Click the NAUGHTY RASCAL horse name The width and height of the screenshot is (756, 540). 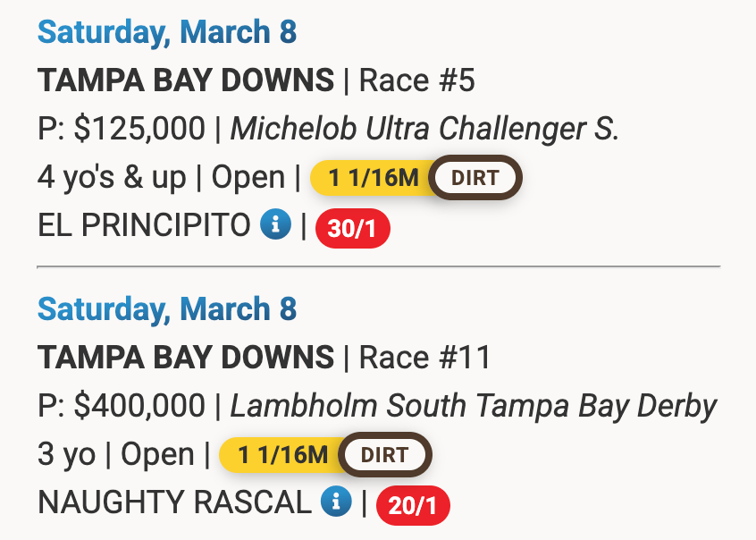click(174, 503)
